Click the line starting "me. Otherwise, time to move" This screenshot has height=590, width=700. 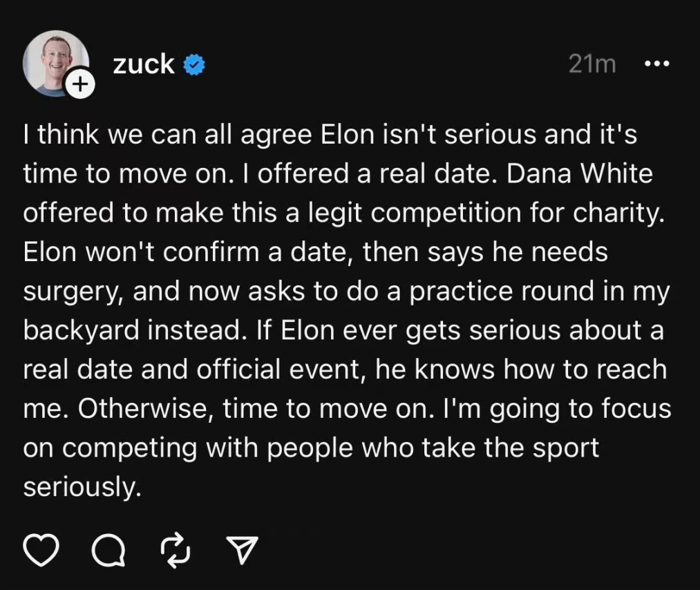tap(347, 409)
